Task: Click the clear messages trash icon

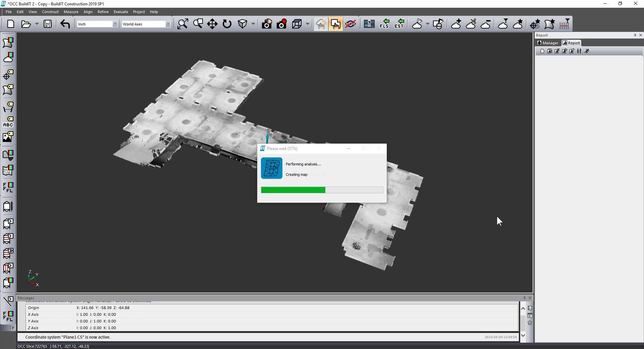Action: click(x=530, y=323)
